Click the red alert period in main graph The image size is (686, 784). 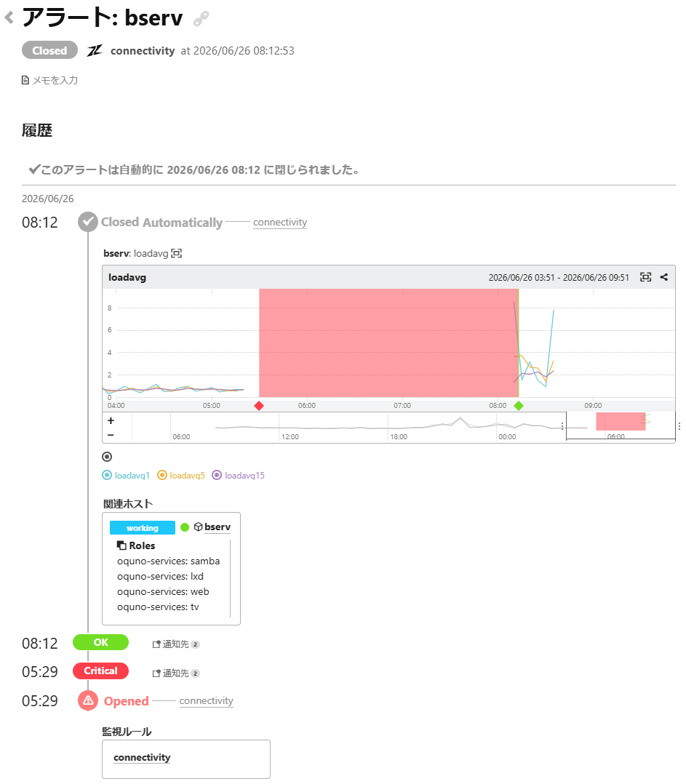pos(388,343)
